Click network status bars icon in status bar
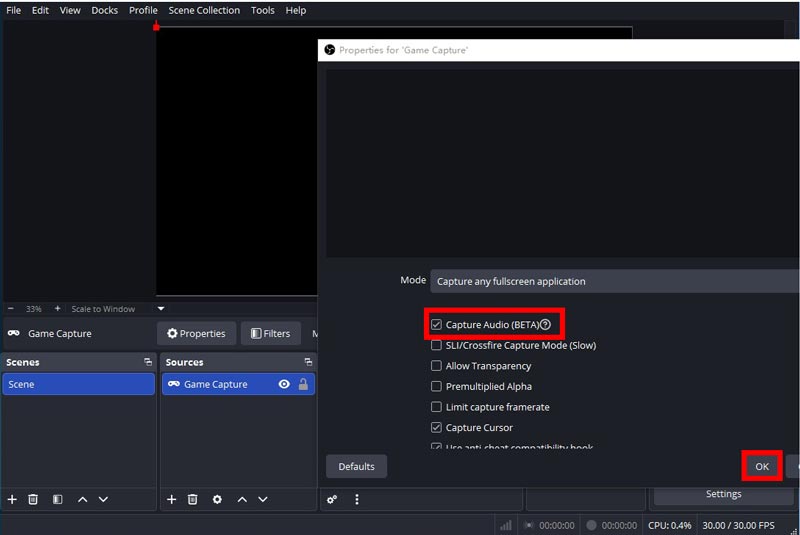800x535 pixels. click(506, 525)
